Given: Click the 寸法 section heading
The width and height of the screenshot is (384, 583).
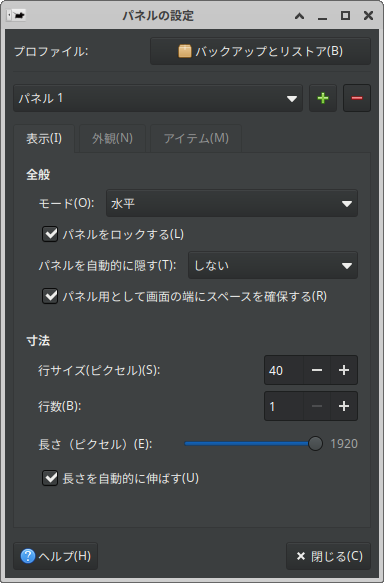Looking at the screenshot, I should [38, 341].
